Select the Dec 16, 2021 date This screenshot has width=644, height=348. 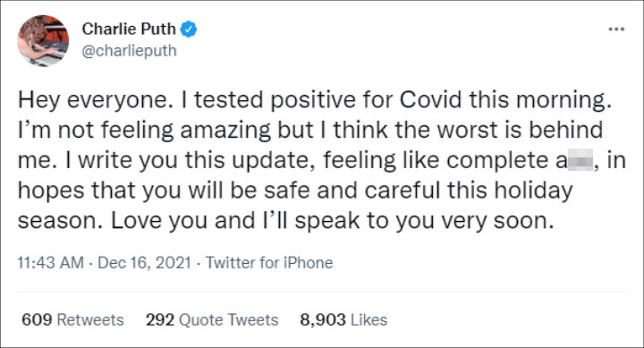click(145, 262)
